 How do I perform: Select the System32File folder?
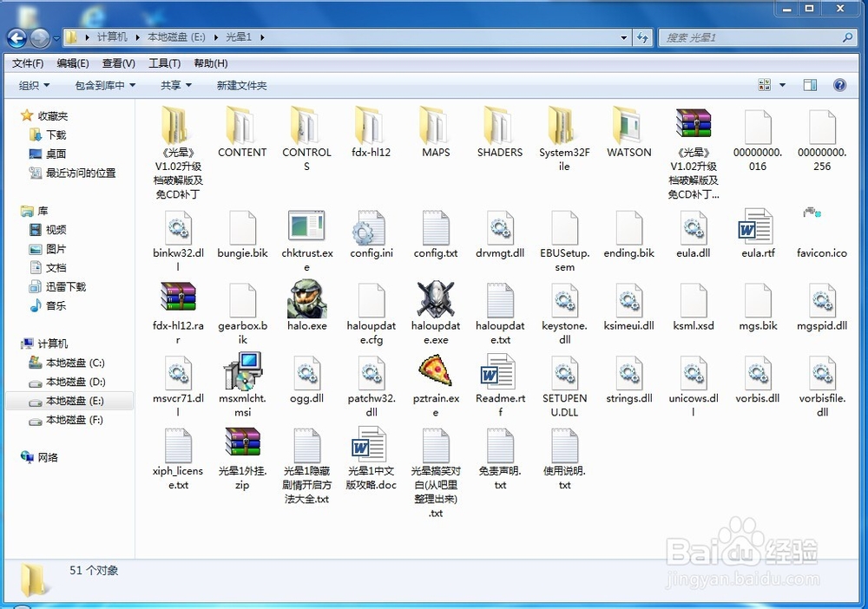563,124
